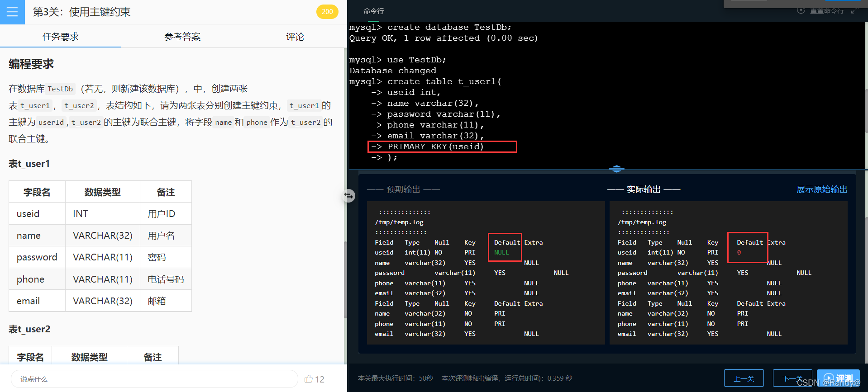Click the expand terminal fullscreen icon

[854, 10]
